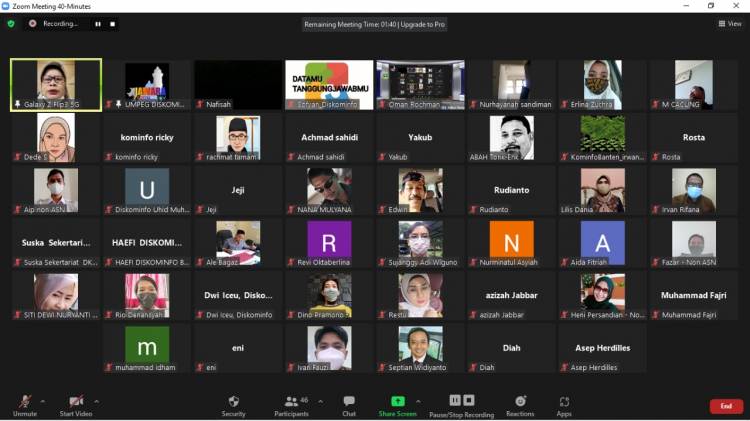The image size is (750, 421).
Task: Pause the recording from top bar
Action: (x=98, y=24)
